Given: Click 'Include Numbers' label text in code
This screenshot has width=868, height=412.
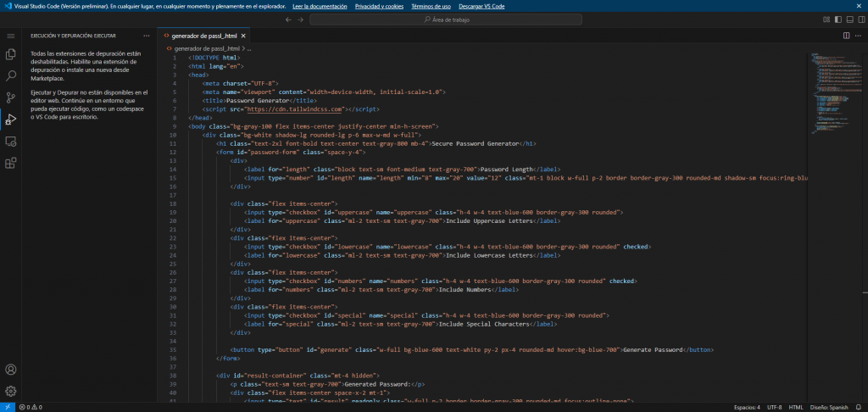Looking at the screenshot, I should click(465, 290).
